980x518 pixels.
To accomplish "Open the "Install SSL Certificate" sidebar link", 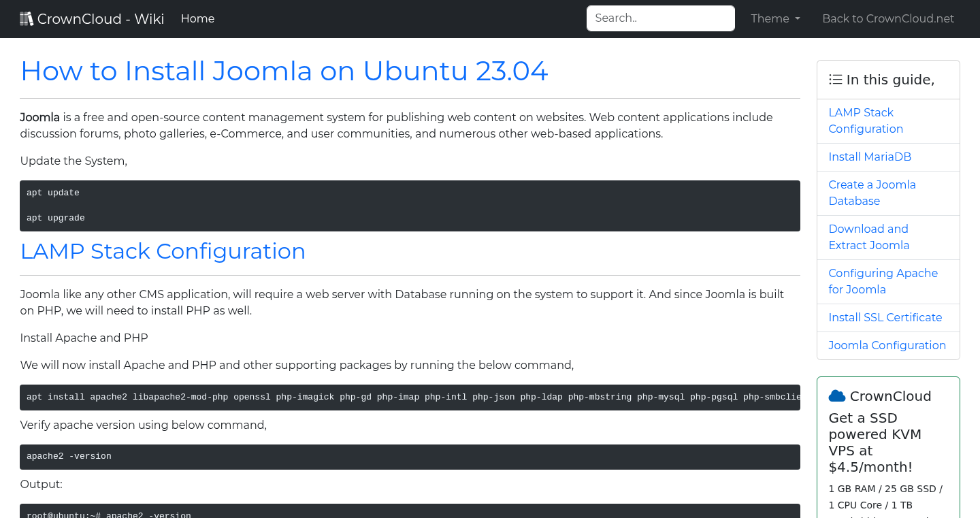I will [885, 317].
